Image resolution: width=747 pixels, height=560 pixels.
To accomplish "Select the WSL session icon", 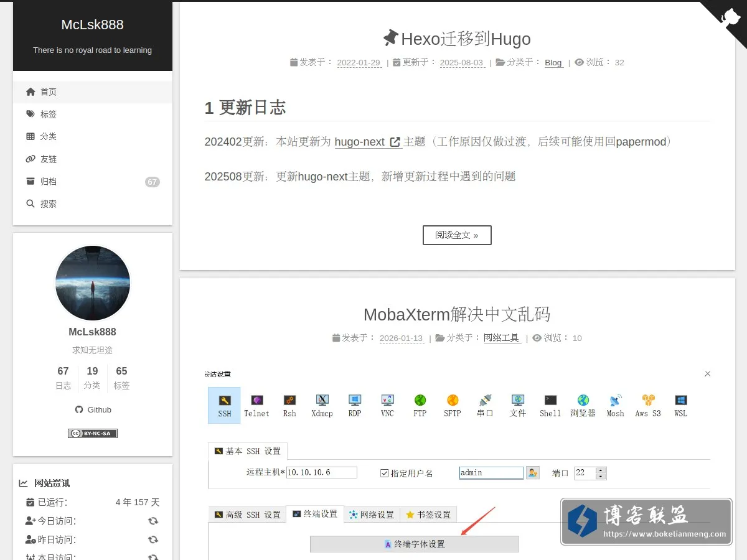I will pyautogui.click(x=680, y=406).
